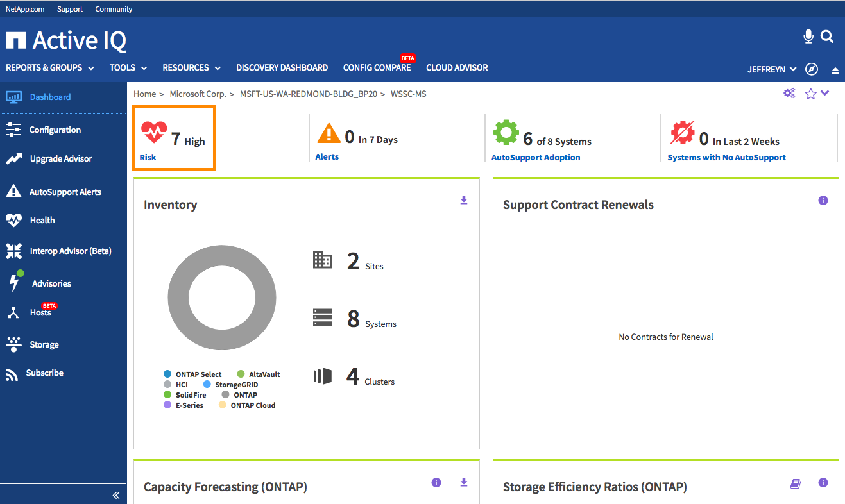The height and width of the screenshot is (504, 845).
Task: Mark page as favorite with star icon
Action: click(x=810, y=94)
